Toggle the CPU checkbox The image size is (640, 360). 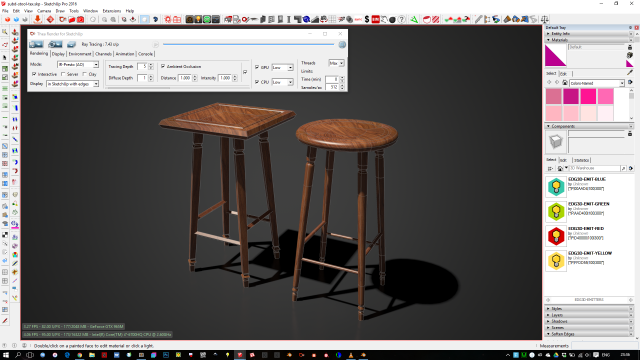tap(257, 82)
